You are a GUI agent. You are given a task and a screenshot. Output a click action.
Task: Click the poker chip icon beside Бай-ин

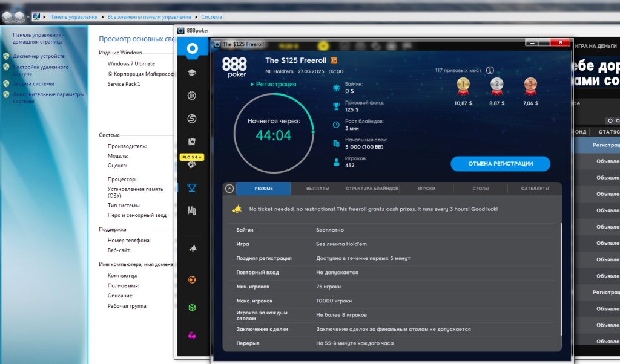(336, 88)
